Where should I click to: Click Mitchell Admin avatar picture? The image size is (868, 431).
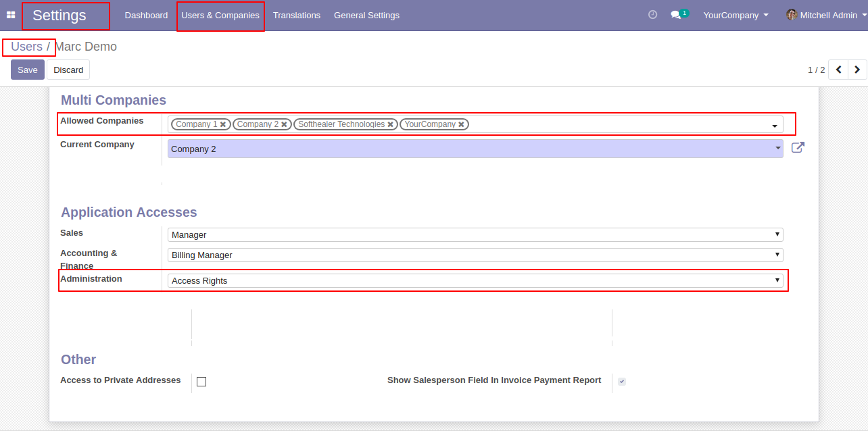(792, 14)
